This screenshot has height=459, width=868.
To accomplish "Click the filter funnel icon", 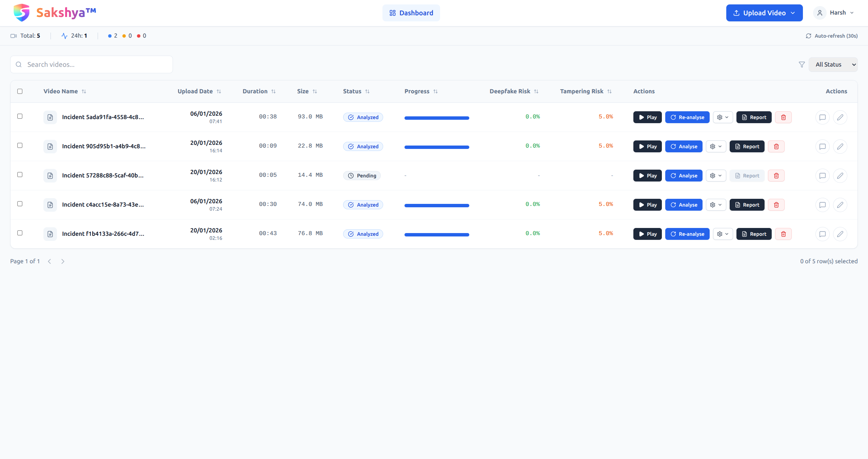I will click(802, 64).
